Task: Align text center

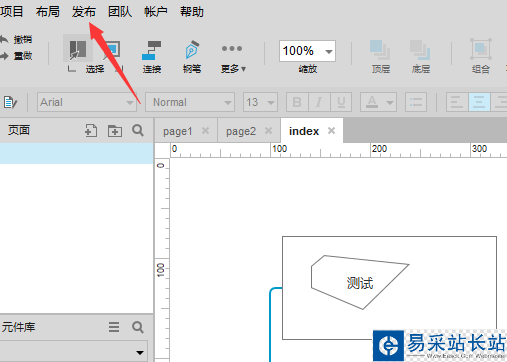Action: (479, 102)
